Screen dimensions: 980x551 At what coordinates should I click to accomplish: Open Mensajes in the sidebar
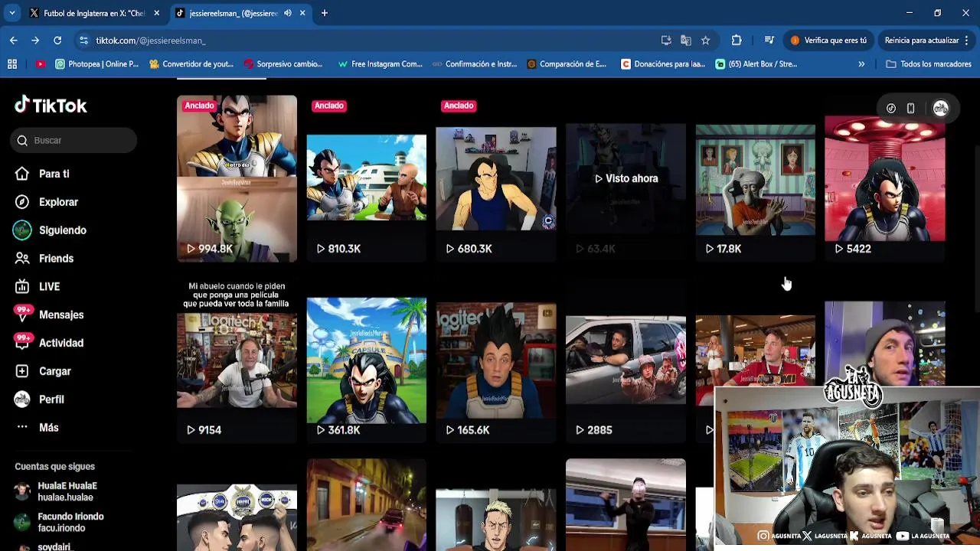(x=61, y=315)
